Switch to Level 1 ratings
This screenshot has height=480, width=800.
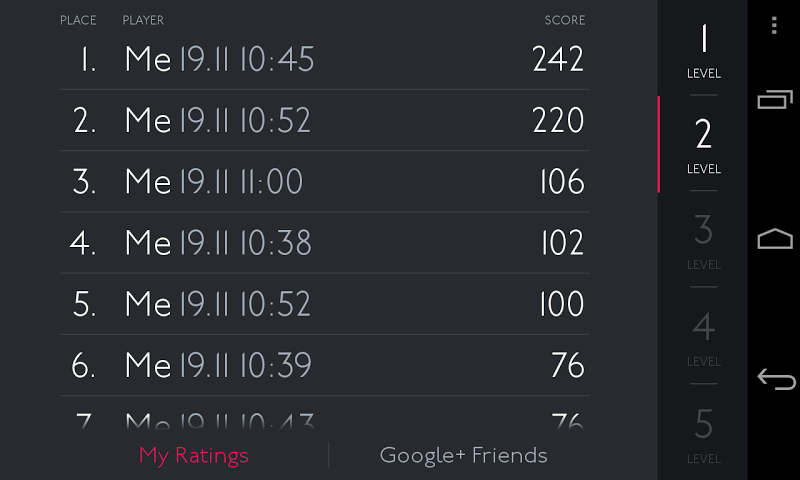point(703,50)
